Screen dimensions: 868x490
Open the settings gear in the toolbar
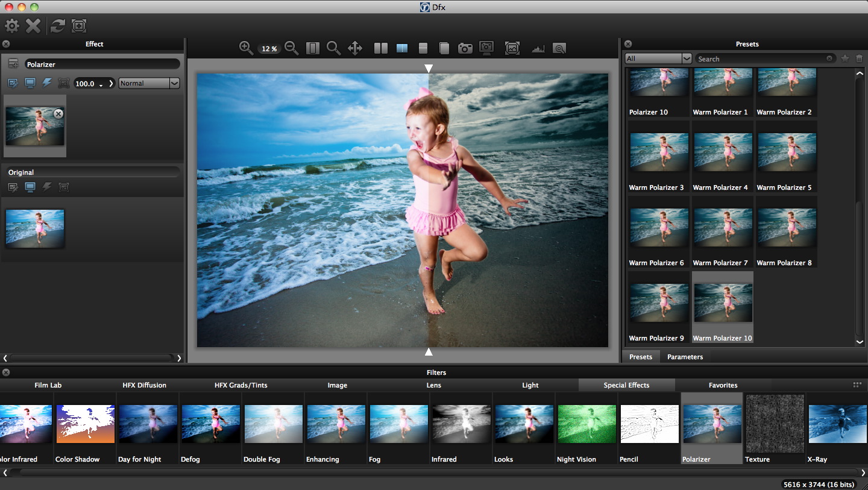click(x=11, y=26)
